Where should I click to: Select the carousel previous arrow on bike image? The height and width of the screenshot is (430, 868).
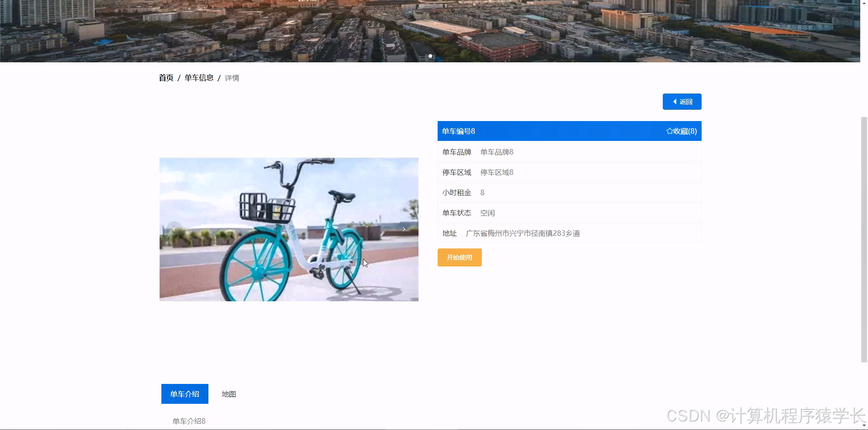tap(174, 229)
